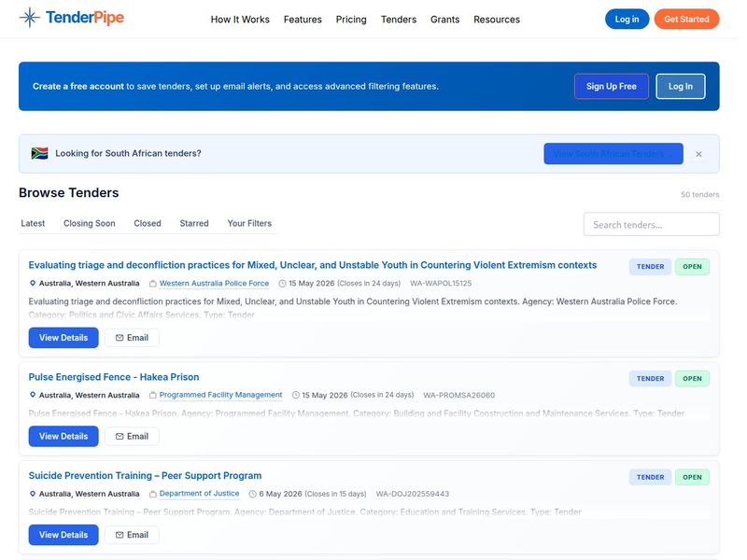This screenshot has height=560, width=747.
Task: Show the Closed tenders tab
Action: 148,223
